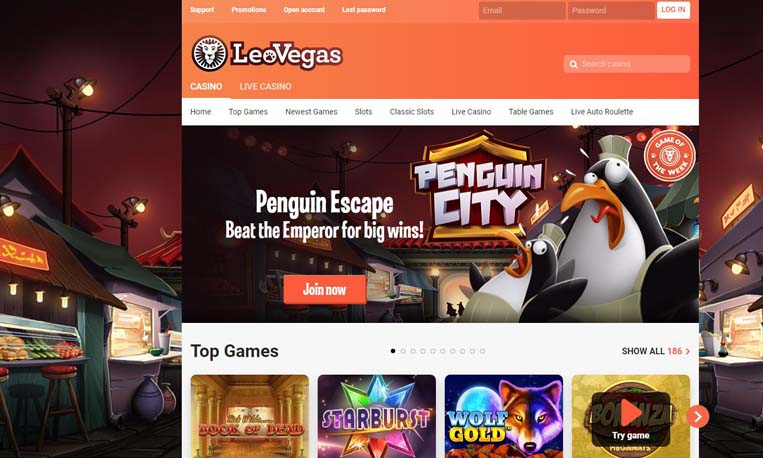The height and width of the screenshot is (458, 763).
Task: Open the Book of Dead game thumbnail
Action: click(x=250, y=417)
